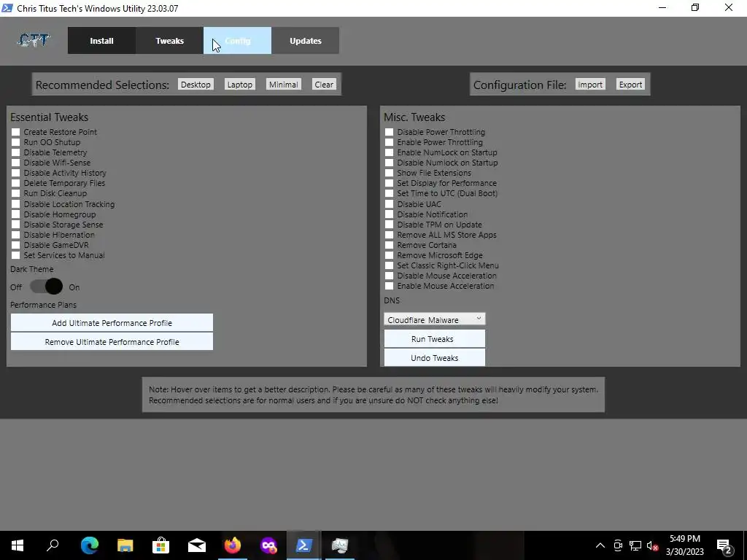Enable Disable Hibernation checkbox
747x560 pixels.
(x=16, y=235)
